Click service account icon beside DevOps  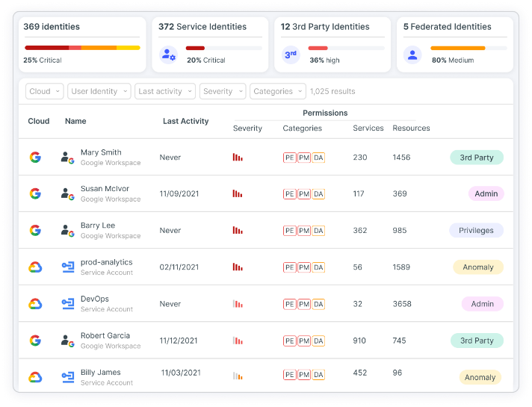click(68, 304)
